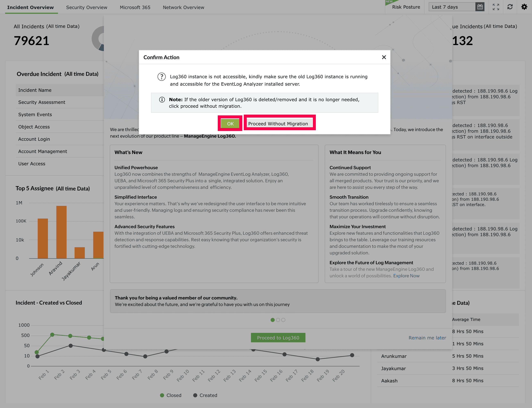Click the 5 Hrs 50 Mins cell

468,356
